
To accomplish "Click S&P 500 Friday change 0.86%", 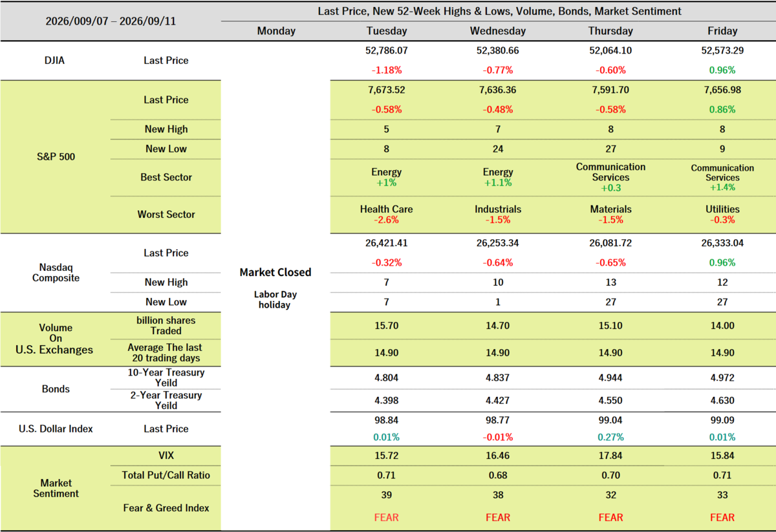I will click(722, 110).
